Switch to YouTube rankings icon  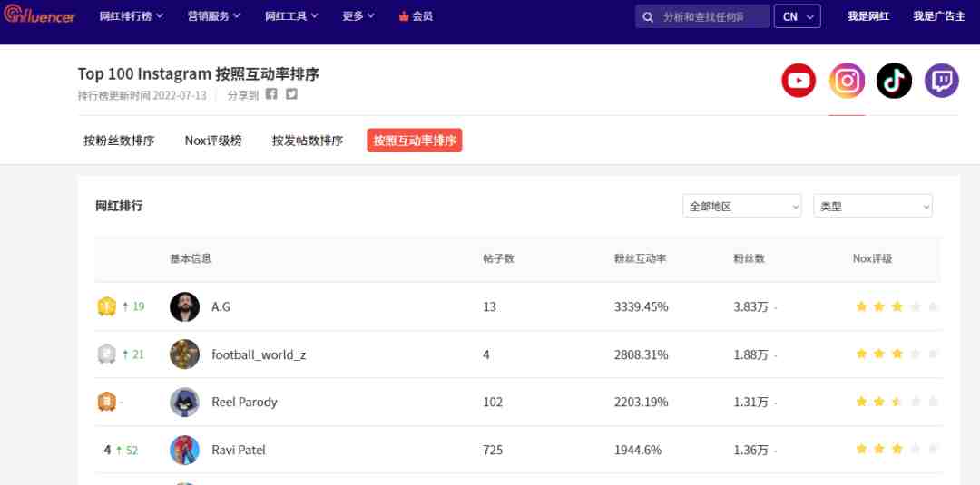click(799, 81)
